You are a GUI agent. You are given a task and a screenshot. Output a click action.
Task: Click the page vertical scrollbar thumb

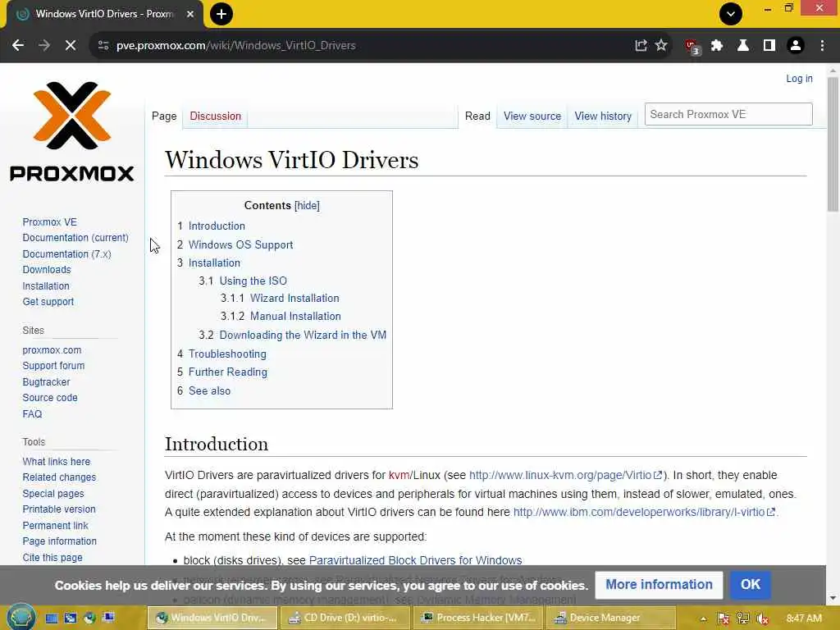[x=833, y=144]
